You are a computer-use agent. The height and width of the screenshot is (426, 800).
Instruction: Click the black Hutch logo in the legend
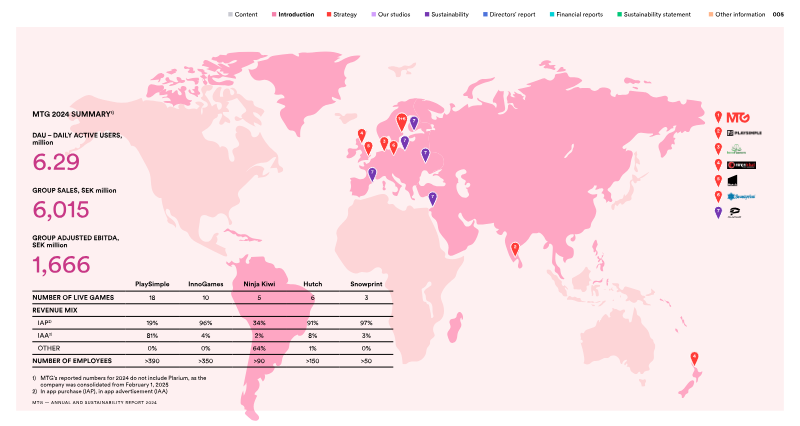click(x=732, y=181)
